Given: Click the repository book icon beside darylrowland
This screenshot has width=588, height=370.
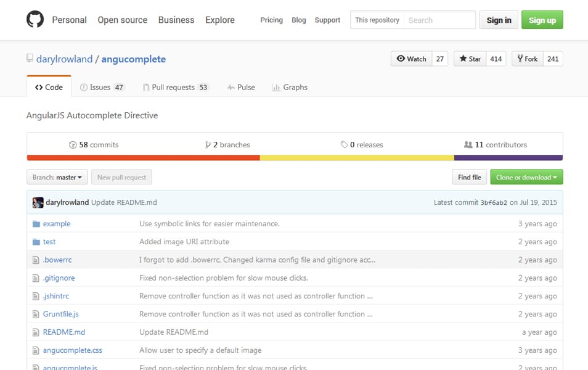Looking at the screenshot, I should pos(30,58).
